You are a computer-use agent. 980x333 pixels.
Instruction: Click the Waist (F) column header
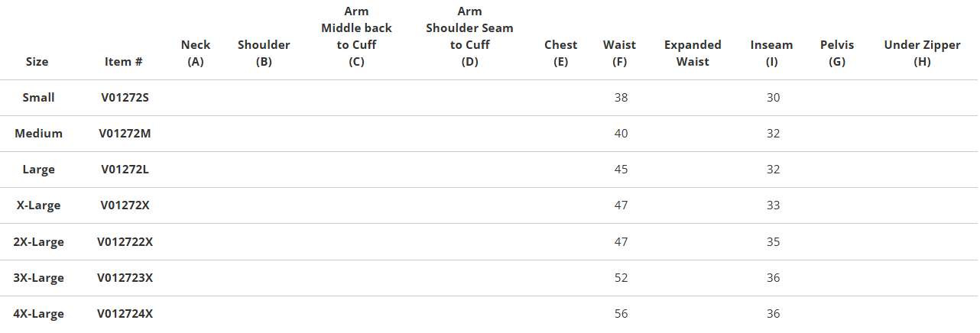[x=619, y=53]
